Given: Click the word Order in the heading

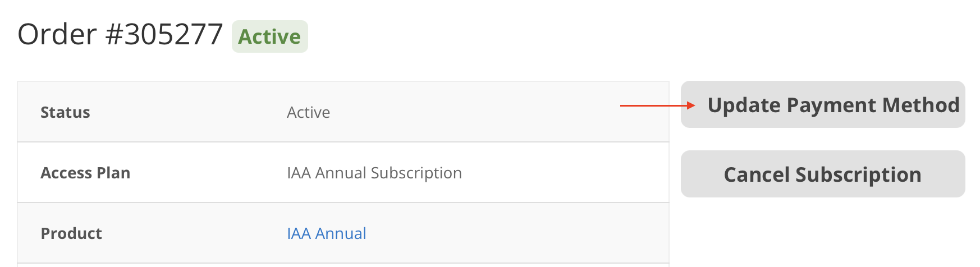Looking at the screenshot, I should click(57, 35).
